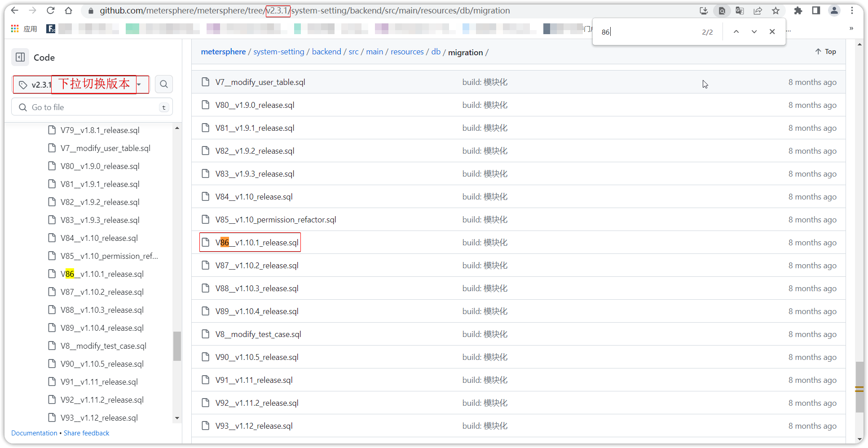The height and width of the screenshot is (448, 868).
Task: Open V86__v1.10.1_release.sql in main file list
Action: 256,243
